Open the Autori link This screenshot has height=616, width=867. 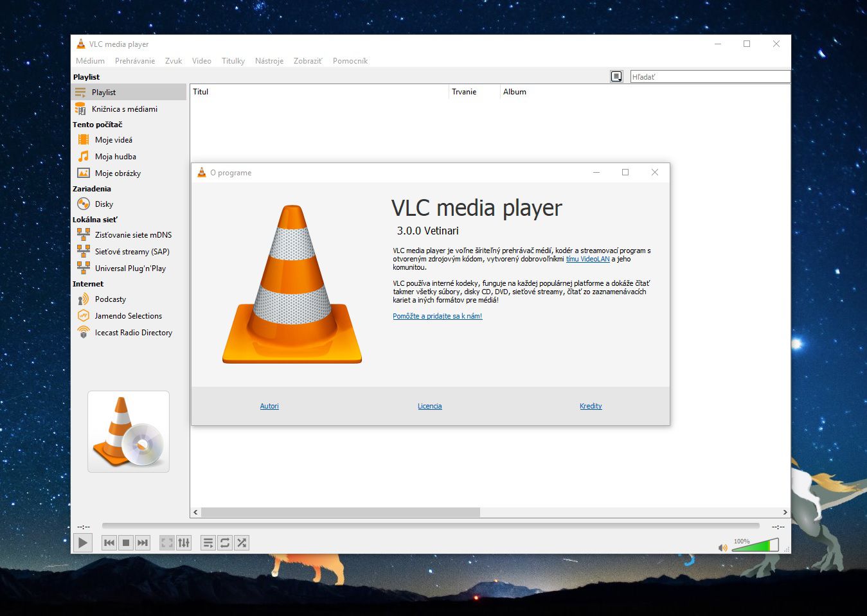(x=269, y=406)
